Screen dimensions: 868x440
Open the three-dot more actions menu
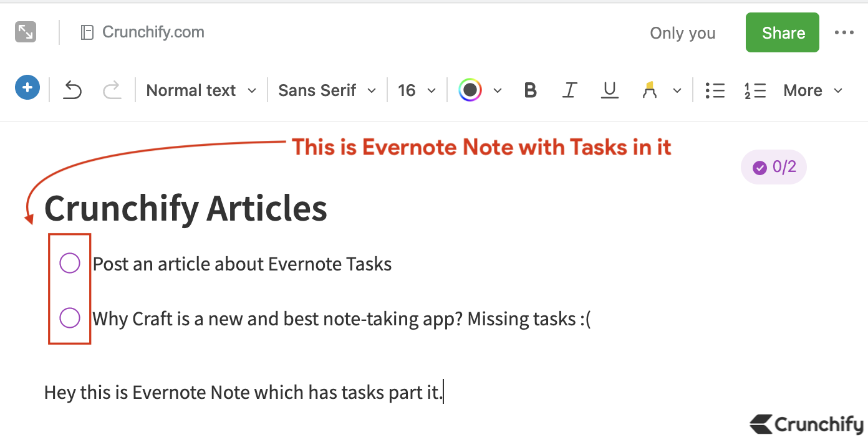click(x=844, y=32)
